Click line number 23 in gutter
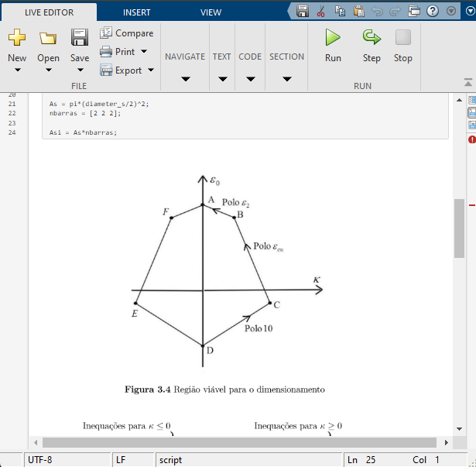Image resolution: width=476 pixels, height=467 pixels. (x=12, y=123)
